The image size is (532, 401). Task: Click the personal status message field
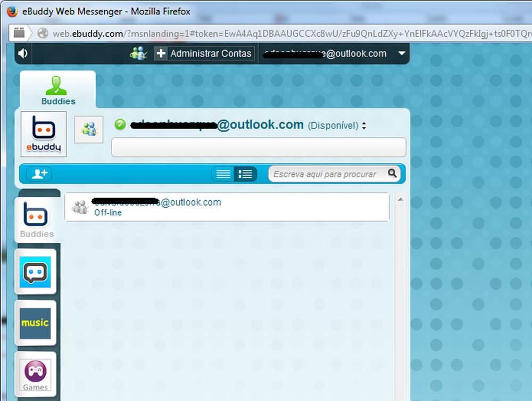[258, 147]
